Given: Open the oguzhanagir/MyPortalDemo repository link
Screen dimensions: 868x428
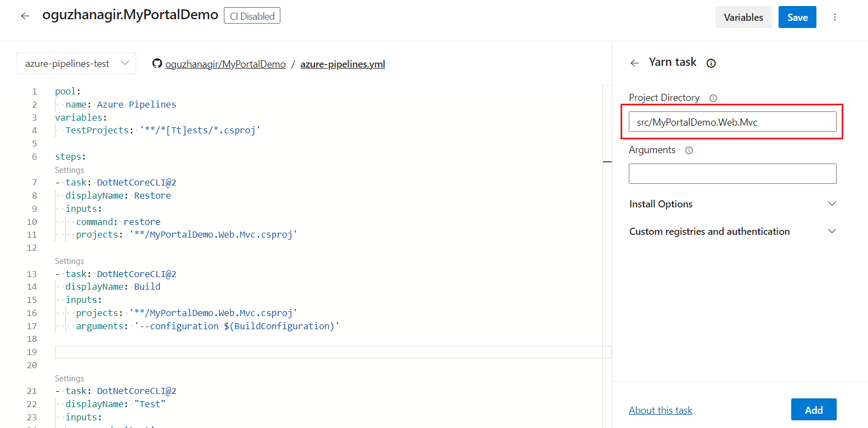Looking at the screenshot, I should coord(226,64).
